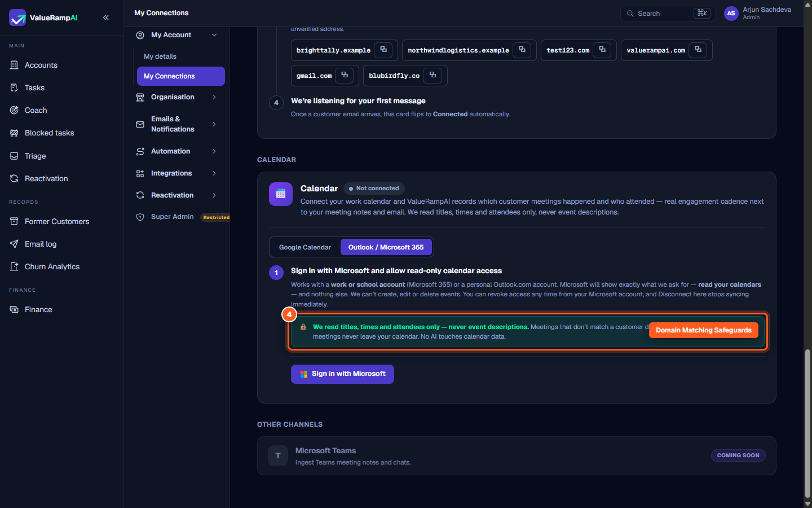Expand Emails & Notifications section
812x508 pixels.
177,124
